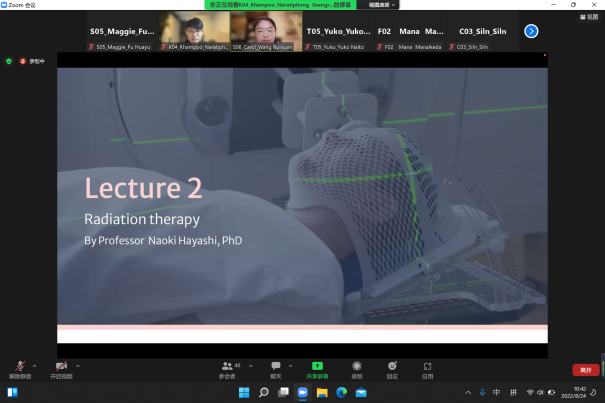
Task: Open the View options dropdown at top
Action: [380, 4]
